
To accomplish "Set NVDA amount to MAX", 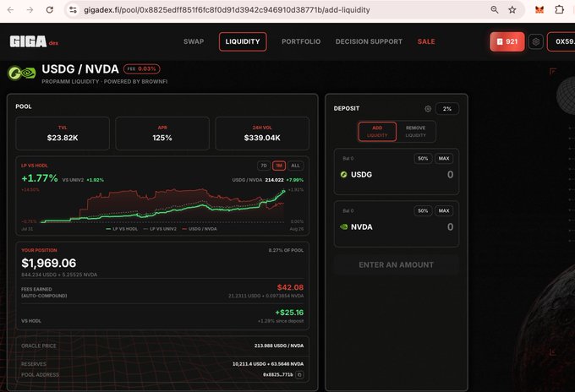I will coord(444,210).
